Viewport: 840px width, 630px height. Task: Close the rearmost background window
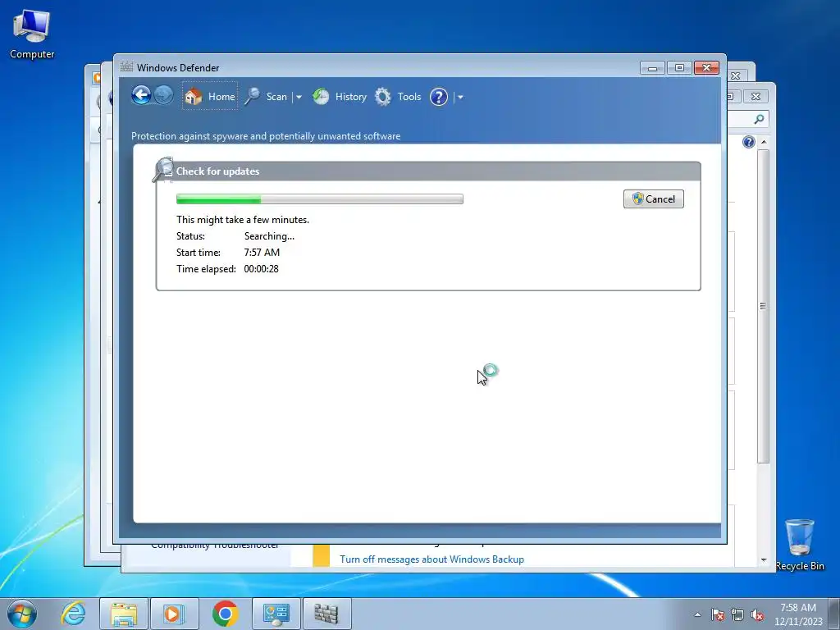(736, 75)
